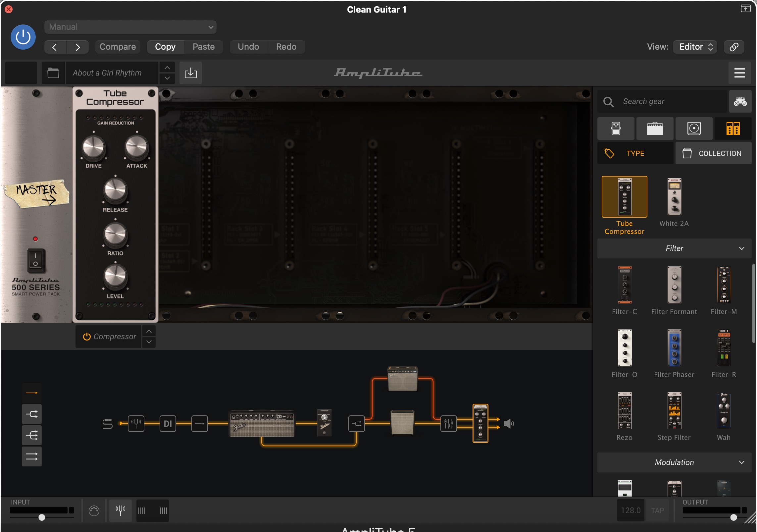Open the View Editor dropdown
The height and width of the screenshot is (532, 757).
tap(695, 47)
